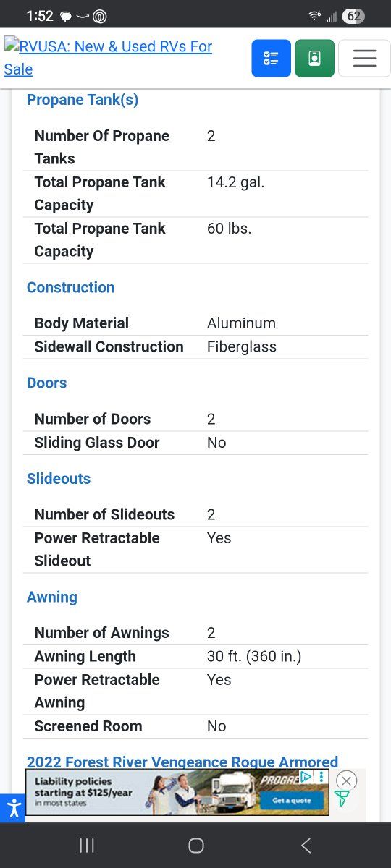Viewport: 391px width, 868px height.
Task: Tap the Android back navigation button
Action: pyautogui.click(x=306, y=846)
